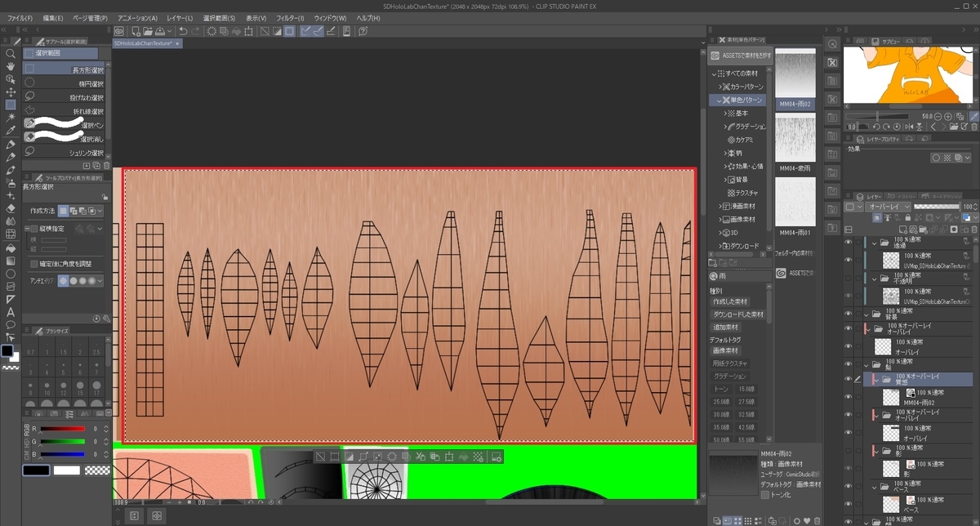
Task: Toggle eye for 透過 folder layer
Action: (849, 243)
